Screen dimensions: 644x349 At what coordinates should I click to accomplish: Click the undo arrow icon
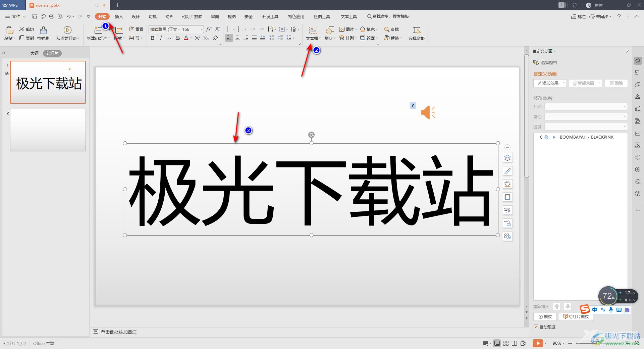pos(68,16)
